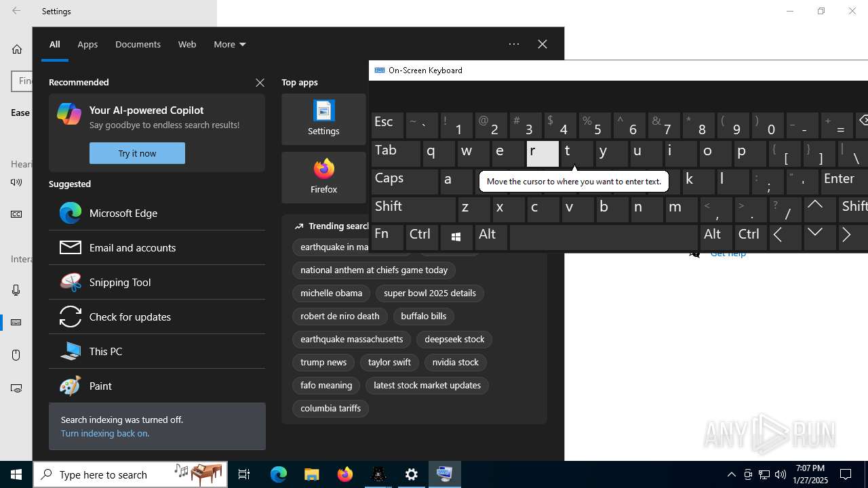Screen dimensions: 868x488
Task: Launch Microsoft Edge from the taskbar
Action: pos(279,474)
